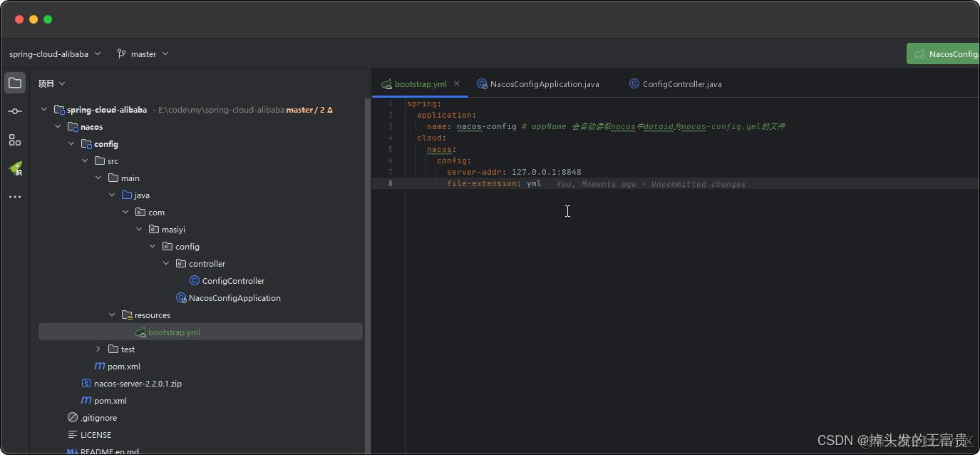The image size is (980, 455).
Task: Switch to NacosConfigApplication.java tab
Action: point(545,84)
